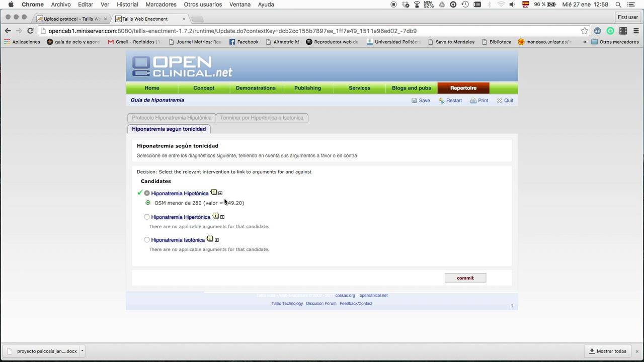Image resolution: width=644 pixels, height=362 pixels.
Task: Open the Historial menu in menu bar
Action: coord(127,5)
